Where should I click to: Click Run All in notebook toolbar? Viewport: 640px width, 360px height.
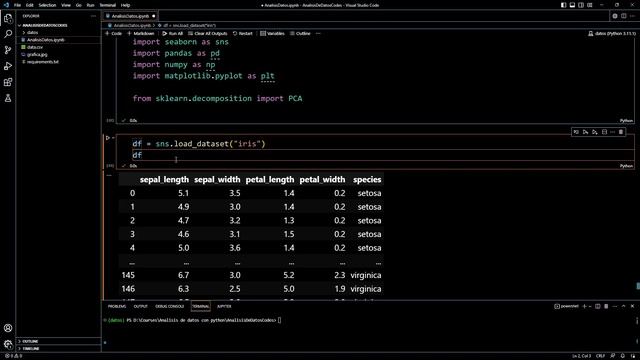pyautogui.click(x=172, y=33)
